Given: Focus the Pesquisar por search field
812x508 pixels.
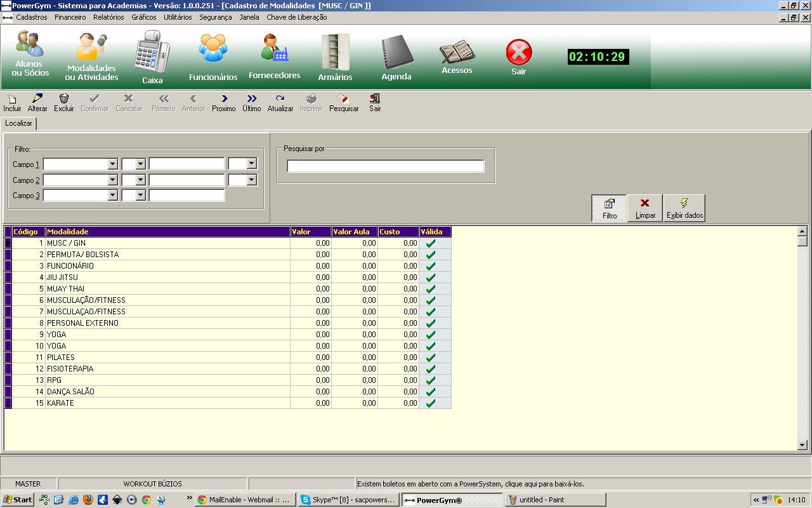Looking at the screenshot, I should (386, 166).
